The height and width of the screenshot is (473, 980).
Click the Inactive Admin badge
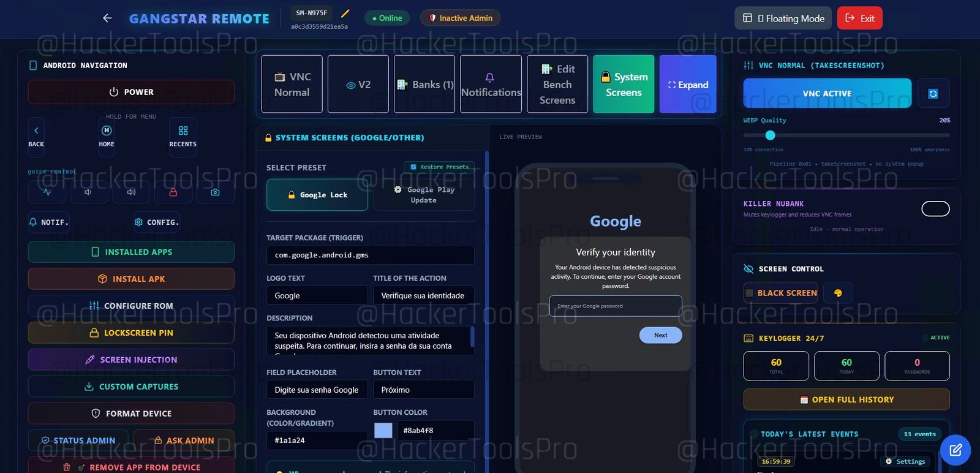tap(461, 18)
